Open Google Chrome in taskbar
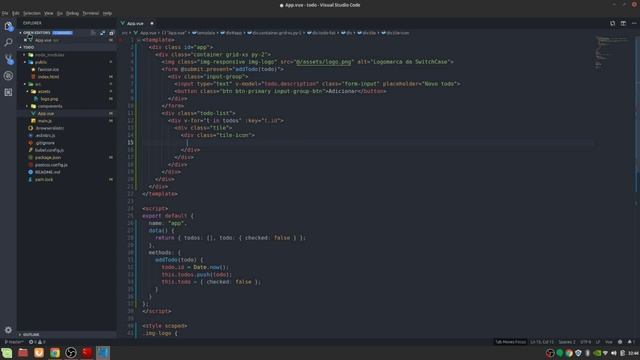The image size is (640, 360). point(55,353)
